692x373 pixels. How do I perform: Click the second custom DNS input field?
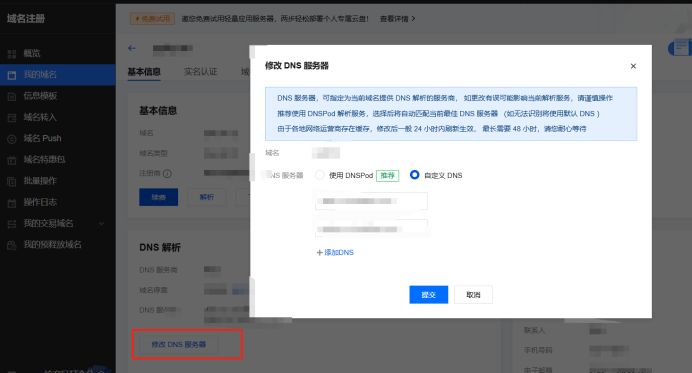coord(371,229)
